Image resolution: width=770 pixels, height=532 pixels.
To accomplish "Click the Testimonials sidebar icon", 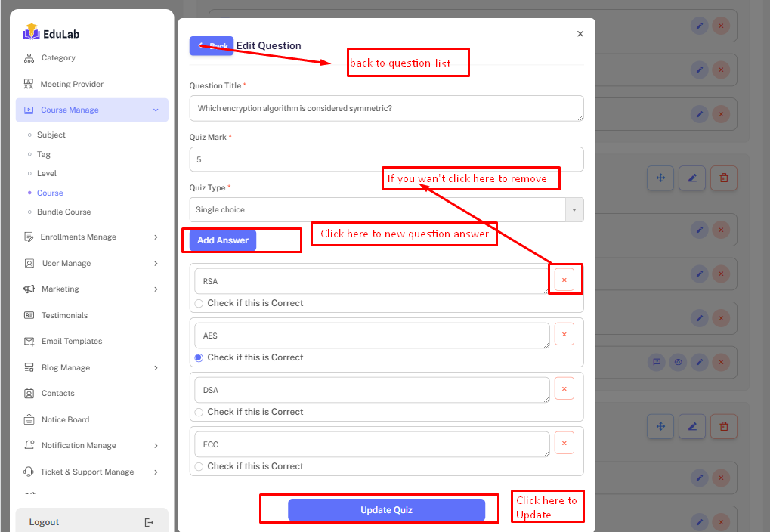I will [29, 315].
